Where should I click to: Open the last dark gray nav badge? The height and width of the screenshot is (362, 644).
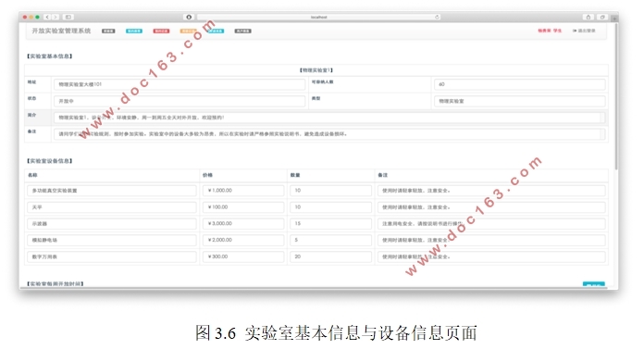[242, 31]
